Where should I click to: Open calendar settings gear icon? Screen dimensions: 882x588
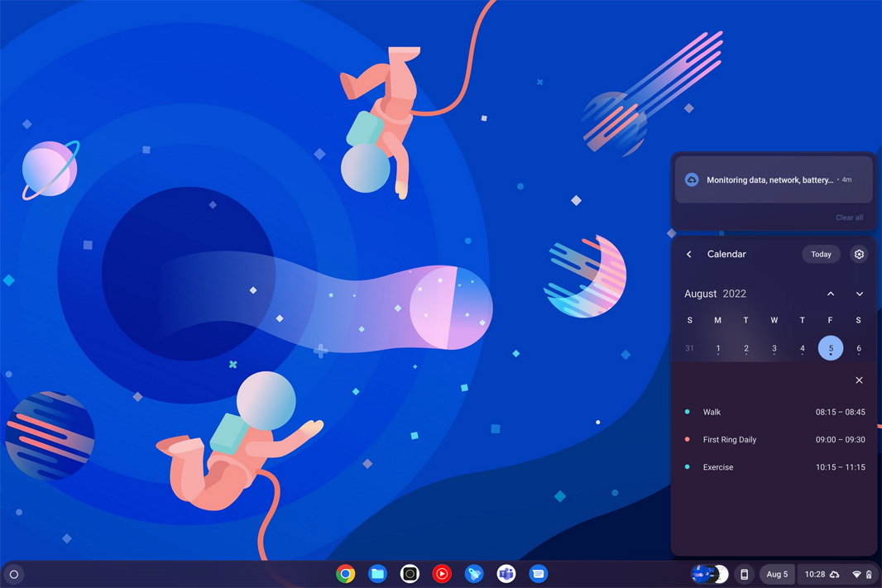pyautogui.click(x=859, y=255)
